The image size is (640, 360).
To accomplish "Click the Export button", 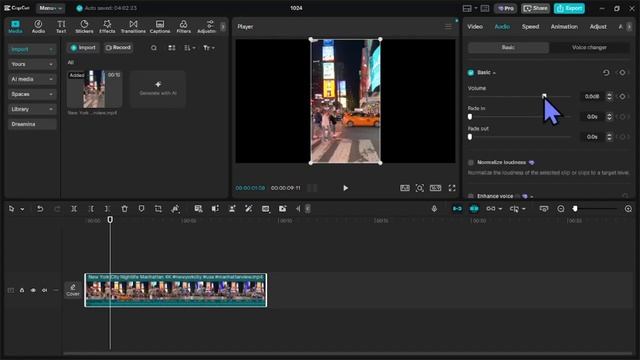I will click(x=569, y=8).
